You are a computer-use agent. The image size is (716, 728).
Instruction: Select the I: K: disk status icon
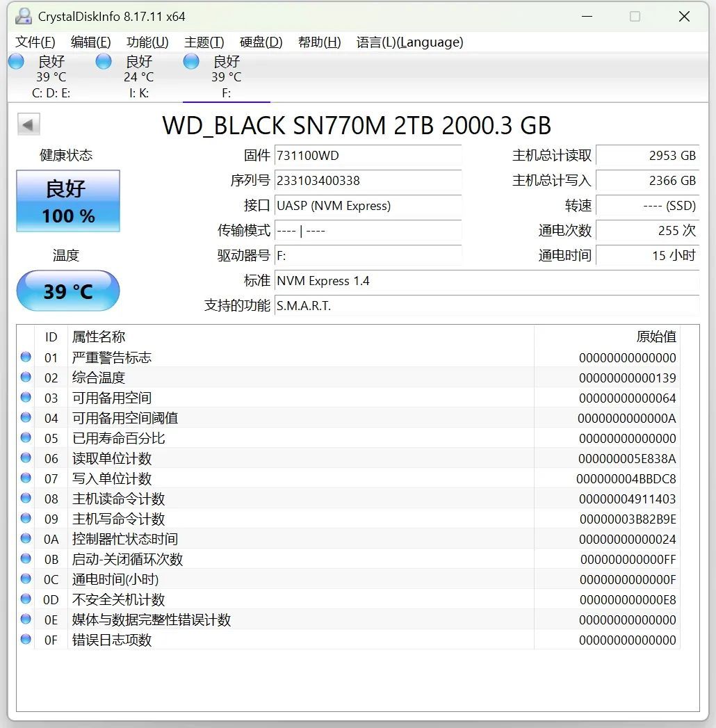click(x=104, y=61)
